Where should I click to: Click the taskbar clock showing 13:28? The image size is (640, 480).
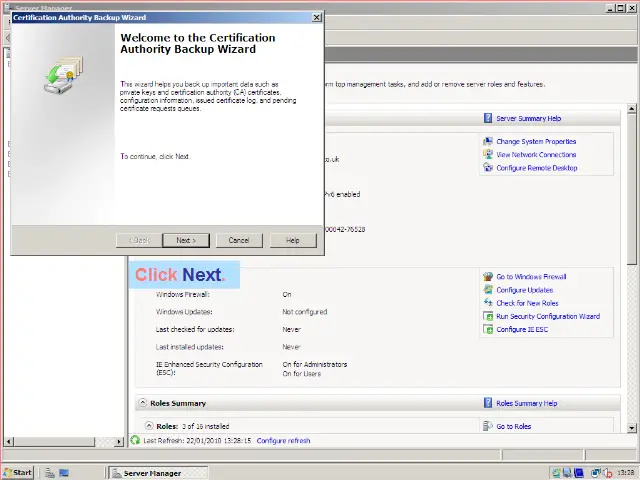tap(626, 473)
